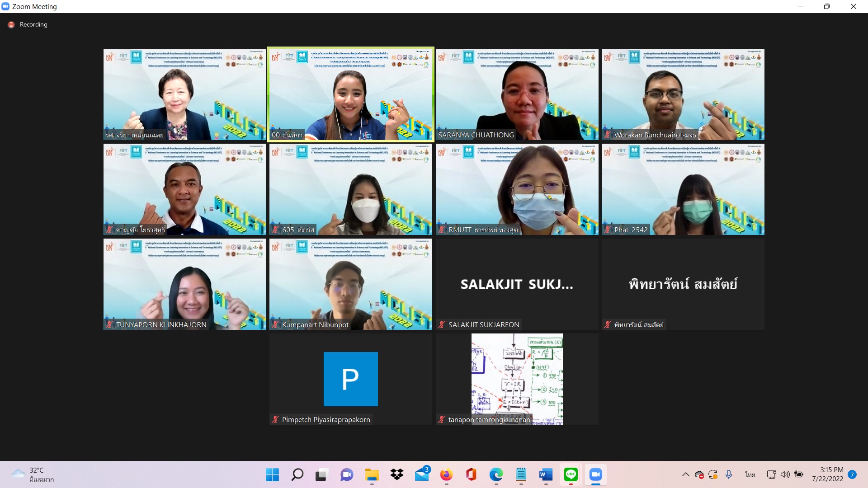Image resolution: width=868 pixels, height=488 pixels.
Task: Open Microsoft Edge from taskbar
Action: 496,474
